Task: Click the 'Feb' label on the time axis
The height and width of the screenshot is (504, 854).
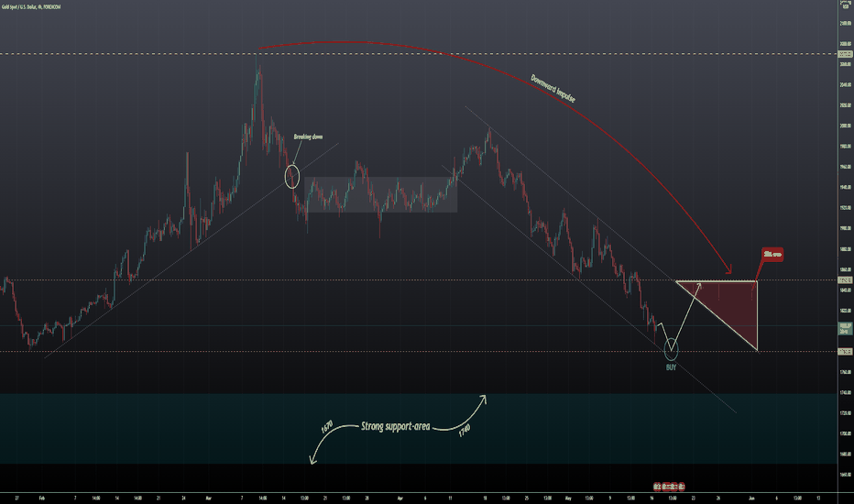Action: point(42,498)
